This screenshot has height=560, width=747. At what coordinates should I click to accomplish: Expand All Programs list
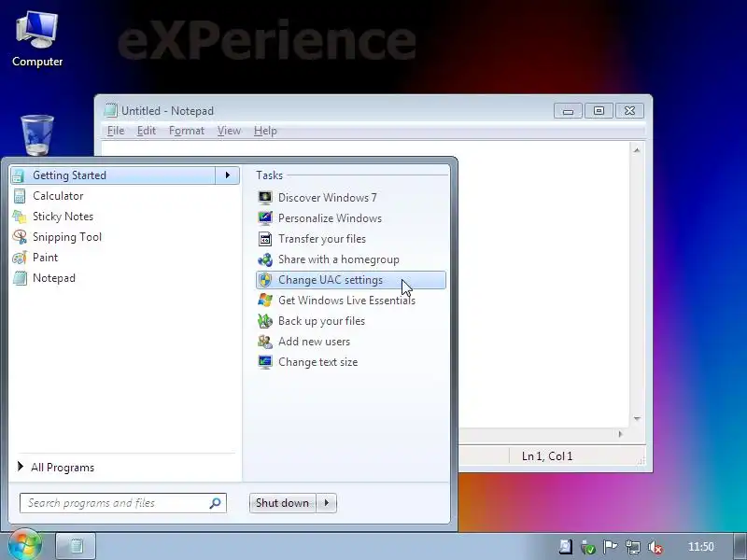click(56, 468)
